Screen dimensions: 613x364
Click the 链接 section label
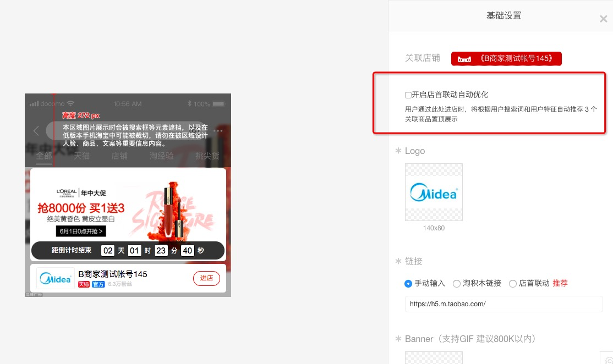(x=414, y=261)
